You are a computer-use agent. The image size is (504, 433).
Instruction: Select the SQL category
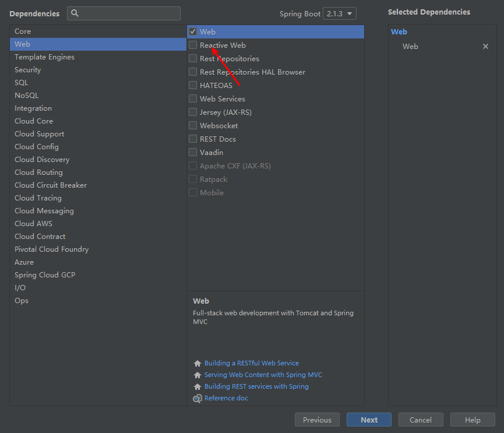22,83
